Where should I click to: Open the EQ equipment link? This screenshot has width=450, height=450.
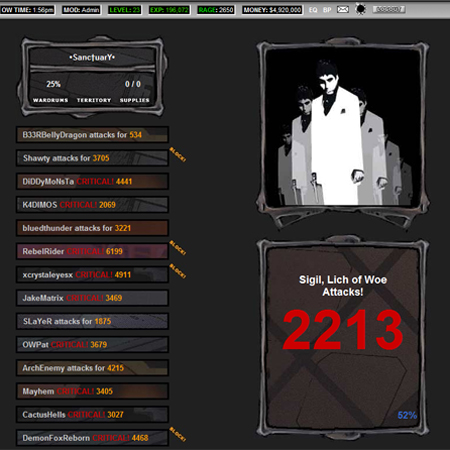tap(313, 10)
